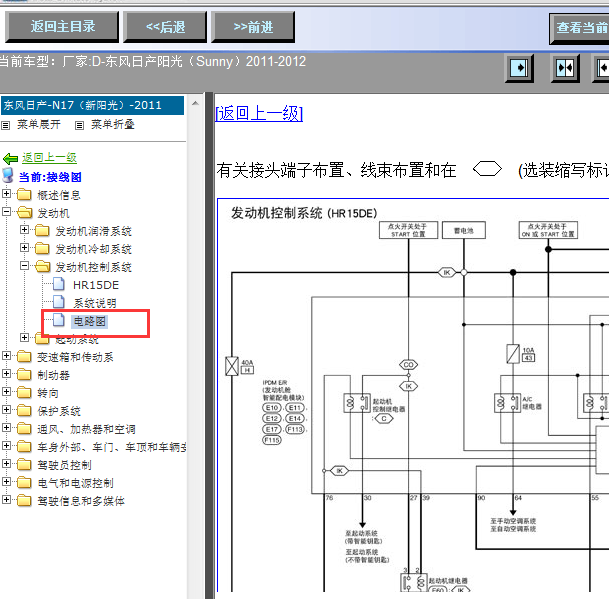The width and height of the screenshot is (609, 599).
Task: Click the green back arrow icon in the sidebar
Action: [x=10, y=158]
